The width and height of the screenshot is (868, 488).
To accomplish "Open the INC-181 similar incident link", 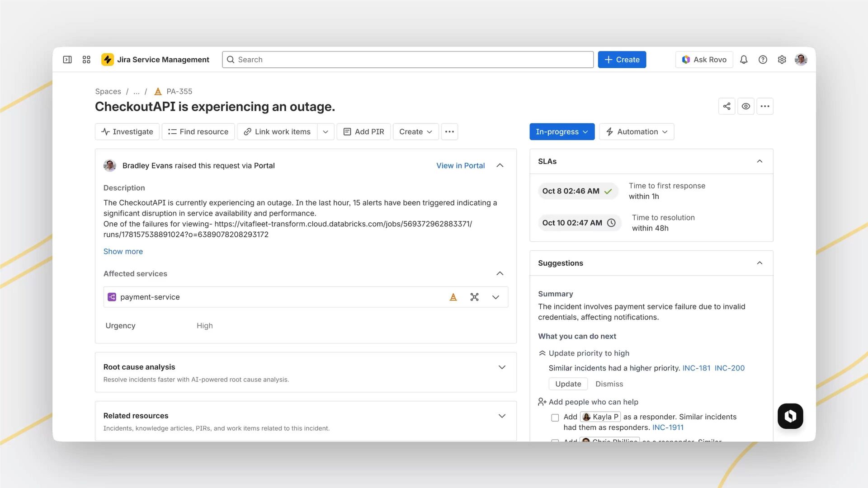I will (696, 368).
